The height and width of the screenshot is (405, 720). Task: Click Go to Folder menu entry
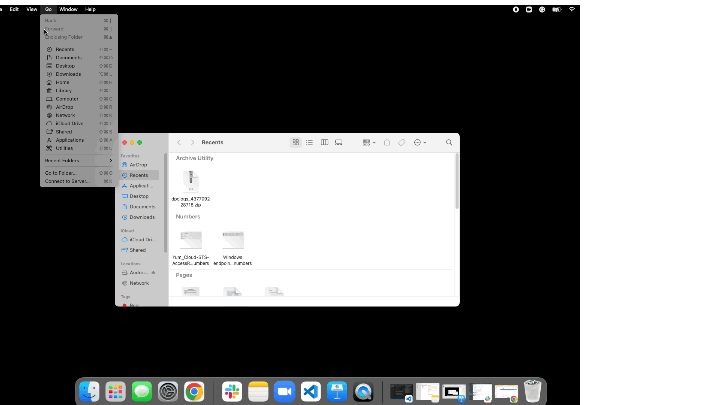pyautogui.click(x=60, y=173)
